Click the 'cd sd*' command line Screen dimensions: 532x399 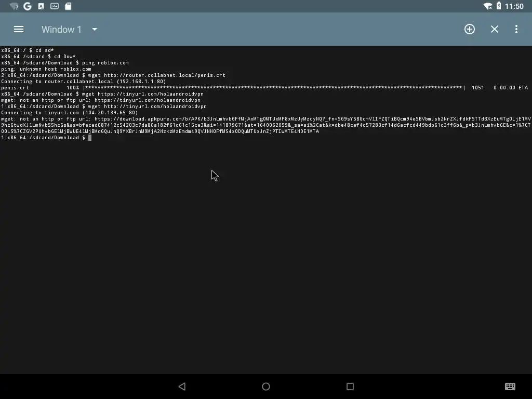tap(28, 50)
